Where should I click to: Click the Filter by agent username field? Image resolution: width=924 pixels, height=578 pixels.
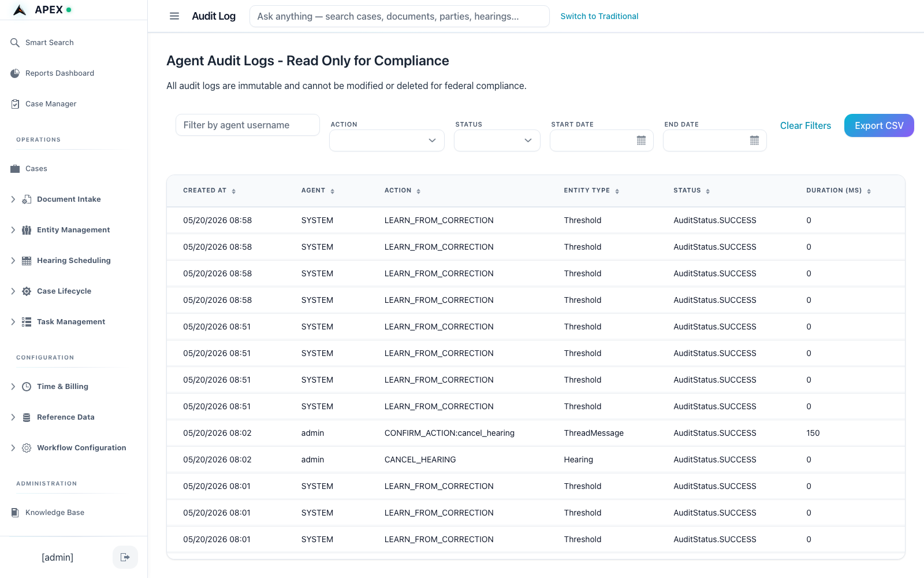tap(248, 125)
